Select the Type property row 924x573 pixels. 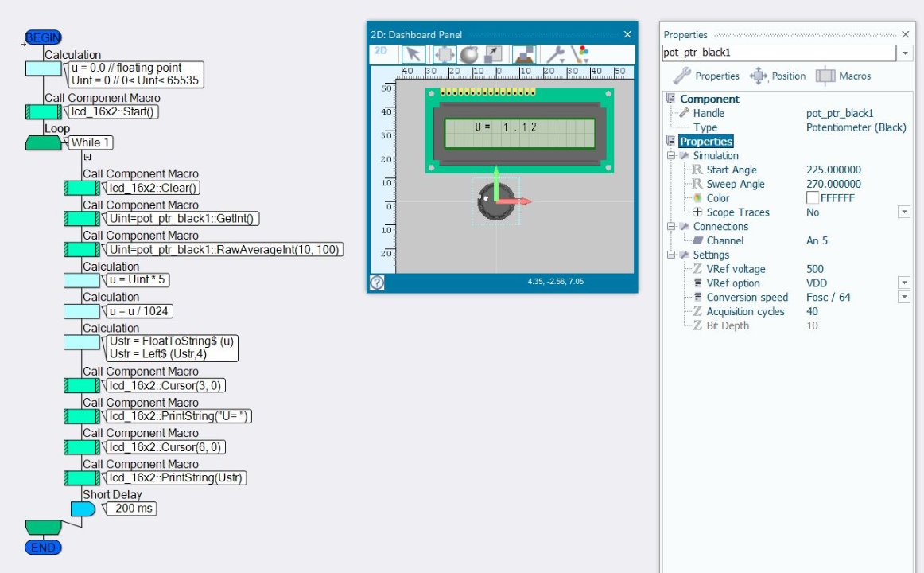point(790,127)
